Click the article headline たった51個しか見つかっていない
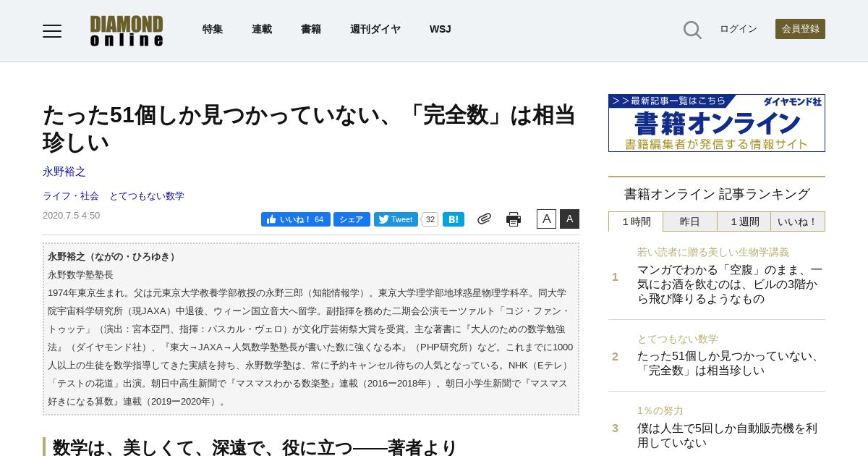The image size is (868, 456). [x=310, y=128]
